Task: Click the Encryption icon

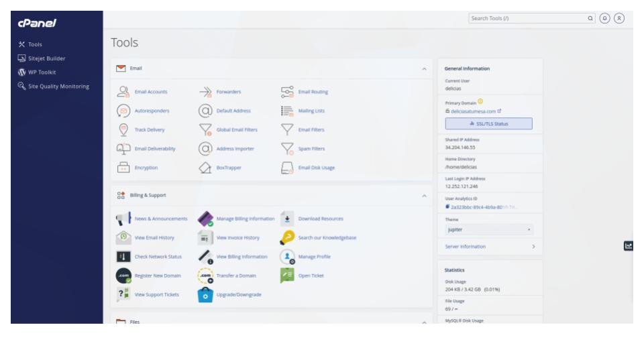Action: pyautogui.click(x=123, y=168)
